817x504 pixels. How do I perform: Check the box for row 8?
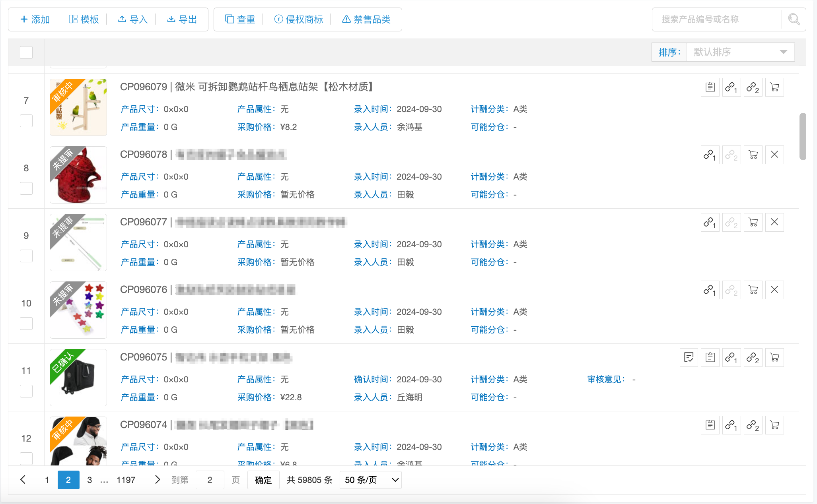tap(26, 188)
